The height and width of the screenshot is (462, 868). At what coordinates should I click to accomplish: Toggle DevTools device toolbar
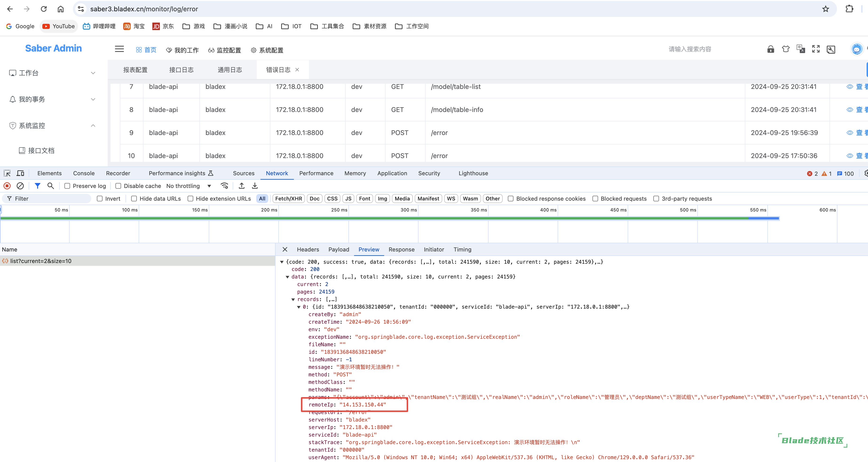pos(20,173)
